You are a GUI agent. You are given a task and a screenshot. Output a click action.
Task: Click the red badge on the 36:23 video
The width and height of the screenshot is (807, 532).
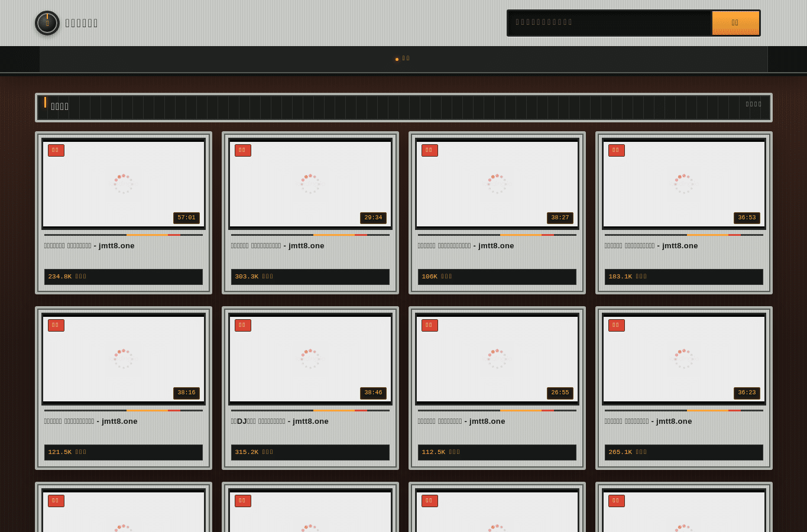coord(617,325)
